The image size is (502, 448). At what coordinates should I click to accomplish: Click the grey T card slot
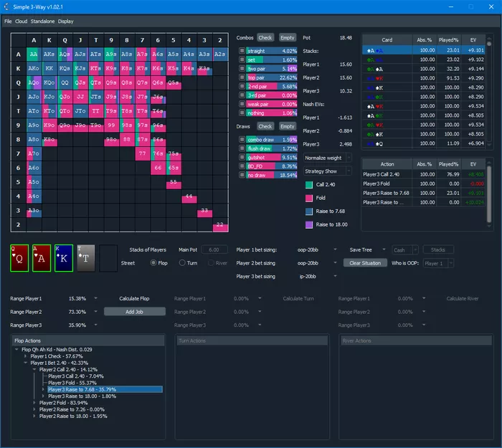tap(86, 258)
